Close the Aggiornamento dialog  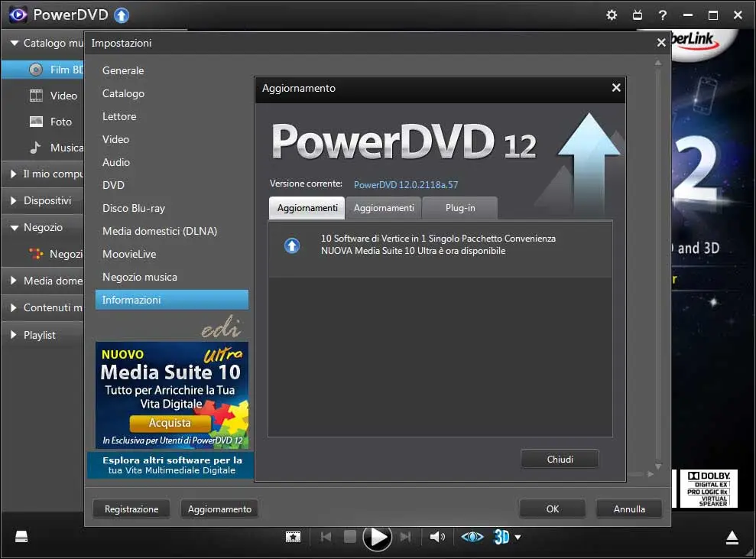point(616,88)
